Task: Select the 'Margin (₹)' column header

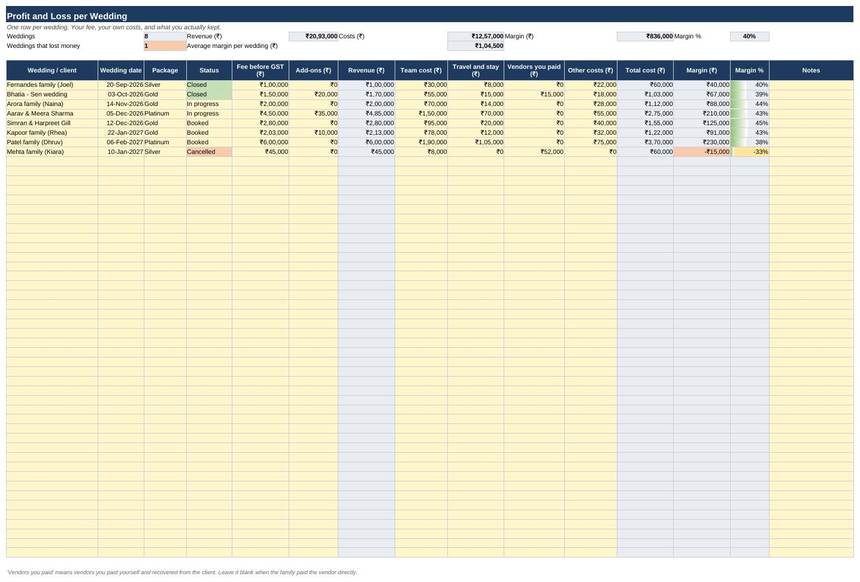Action: point(702,70)
